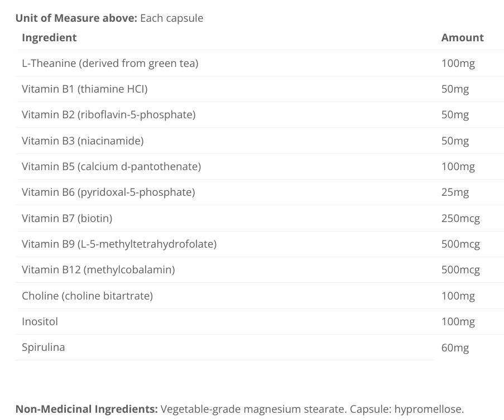Viewport: 504px width, 420px height.
Task: Click the Inositol ingredient name
Action: click(x=40, y=321)
